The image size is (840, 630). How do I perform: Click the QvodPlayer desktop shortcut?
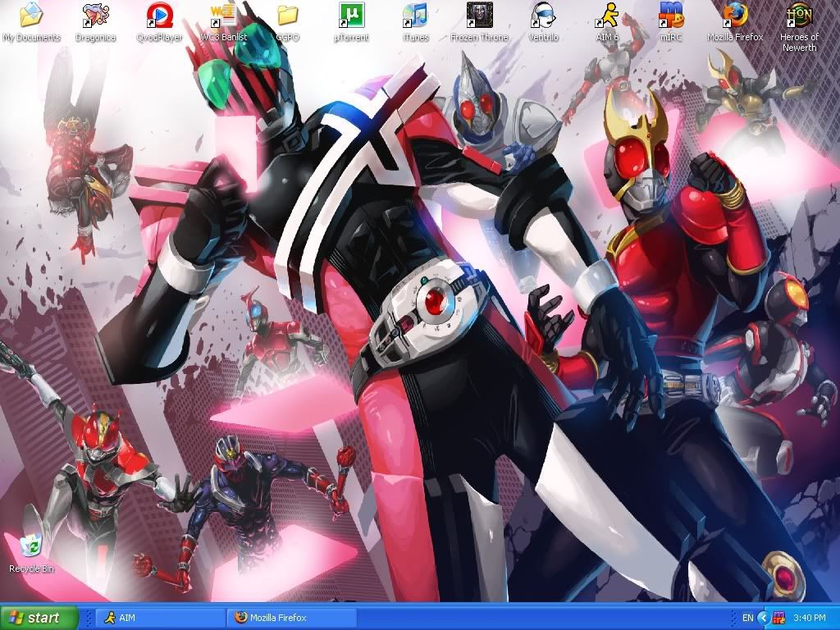[x=159, y=22]
